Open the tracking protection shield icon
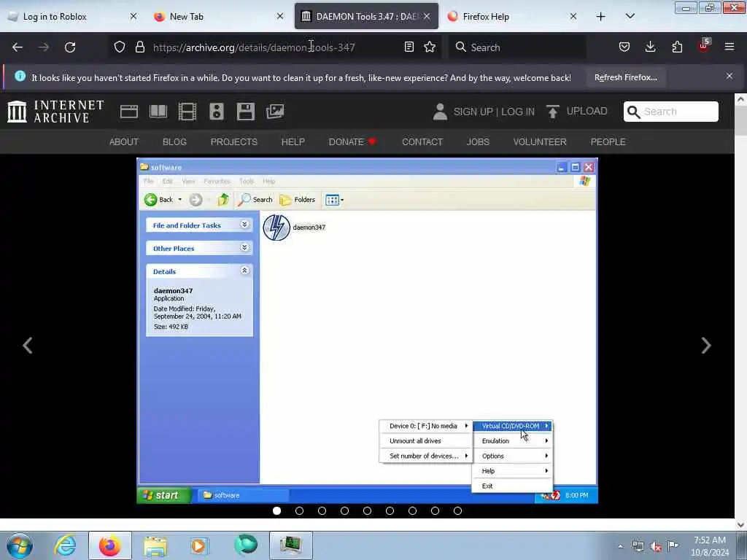Viewport: 747px width, 560px height. 120,47
